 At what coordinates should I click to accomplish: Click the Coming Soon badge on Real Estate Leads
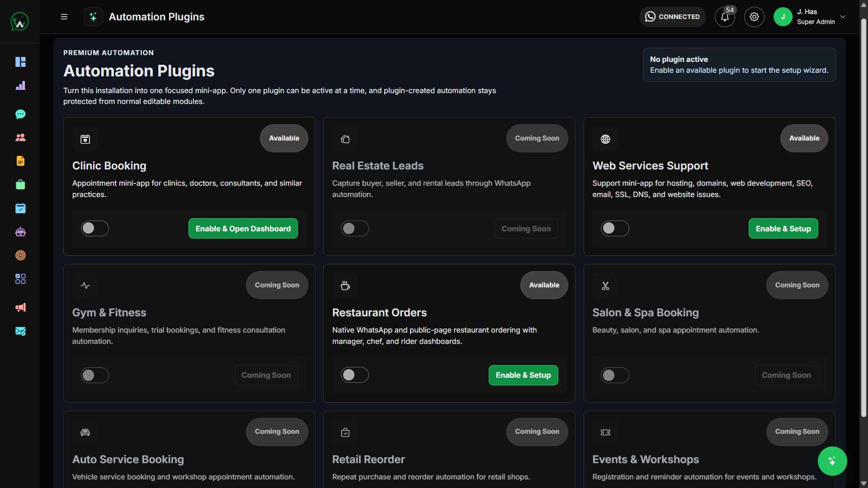537,138
